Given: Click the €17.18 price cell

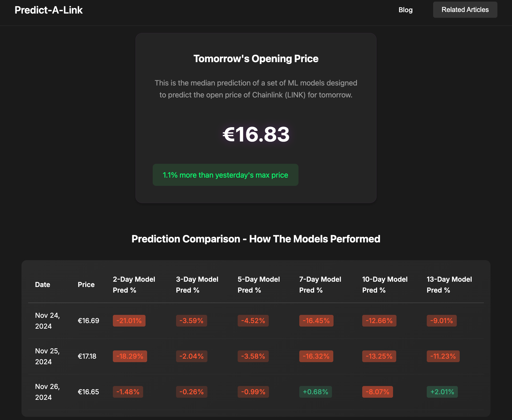Looking at the screenshot, I should pos(87,356).
